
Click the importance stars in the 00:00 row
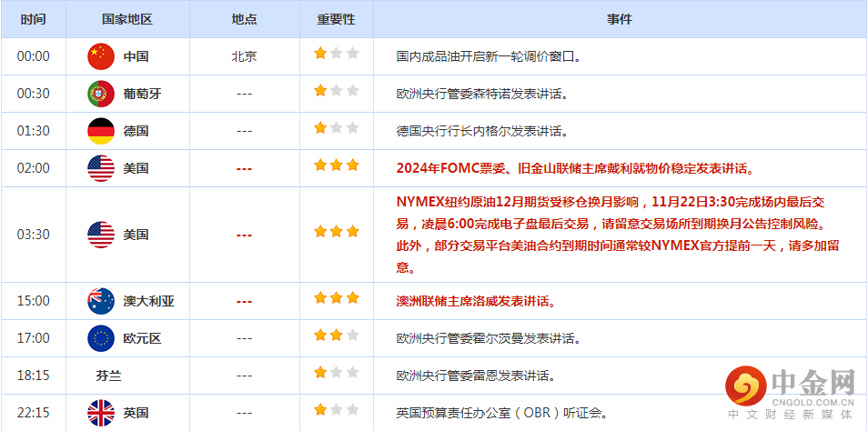[x=337, y=54]
